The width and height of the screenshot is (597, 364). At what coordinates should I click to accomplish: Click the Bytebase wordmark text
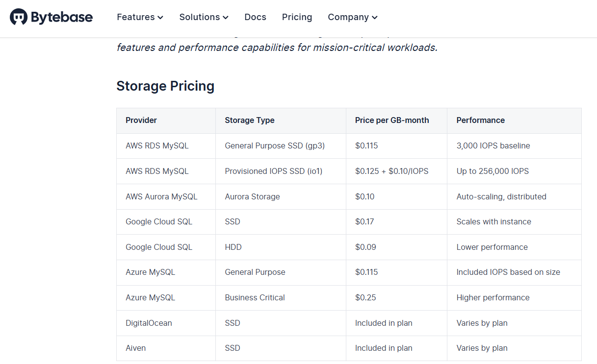coord(62,17)
